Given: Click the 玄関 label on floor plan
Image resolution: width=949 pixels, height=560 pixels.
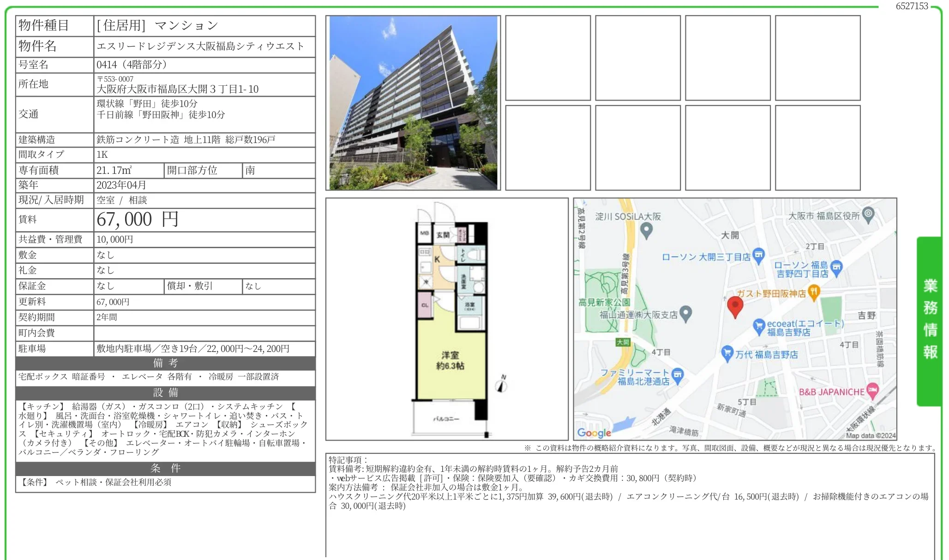Looking at the screenshot, I should click(443, 235).
